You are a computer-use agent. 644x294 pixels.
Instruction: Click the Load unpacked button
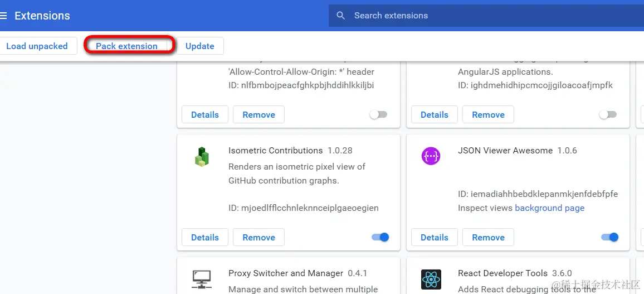38,46
